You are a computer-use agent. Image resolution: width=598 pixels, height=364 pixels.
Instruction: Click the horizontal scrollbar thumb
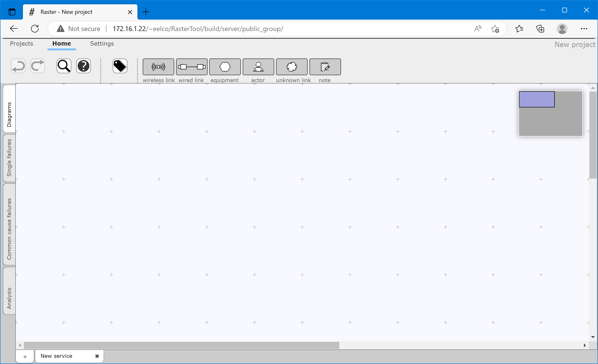[181, 345]
